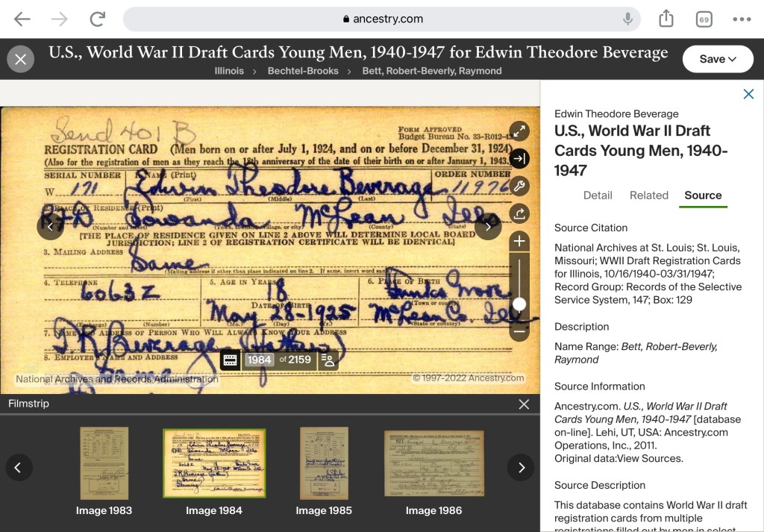
Task: Adjust the zoom slider handle
Action: (519, 304)
